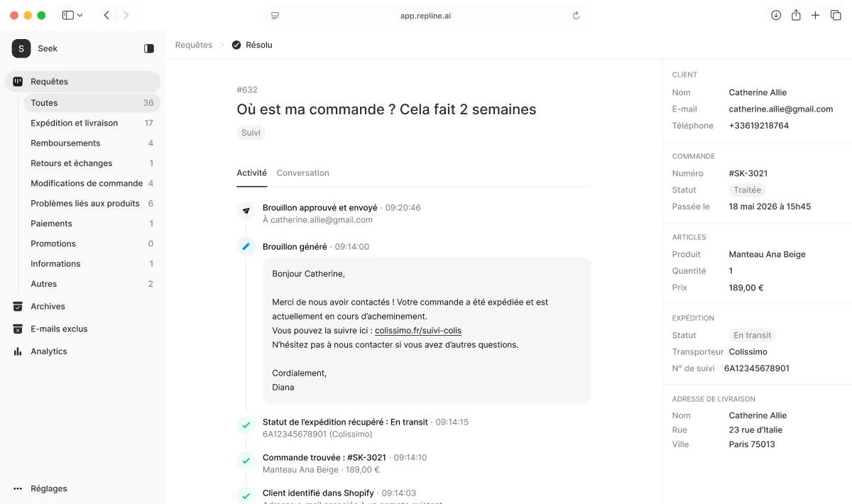Open Remboursements category
Image resolution: width=852 pixels, height=504 pixels.
click(92, 143)
